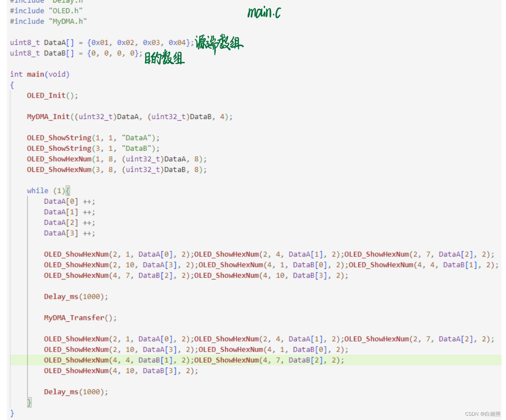Click the #include "OLED.h" line
Image resolution: width=506 pixels, height=420 pixels.
46,11
